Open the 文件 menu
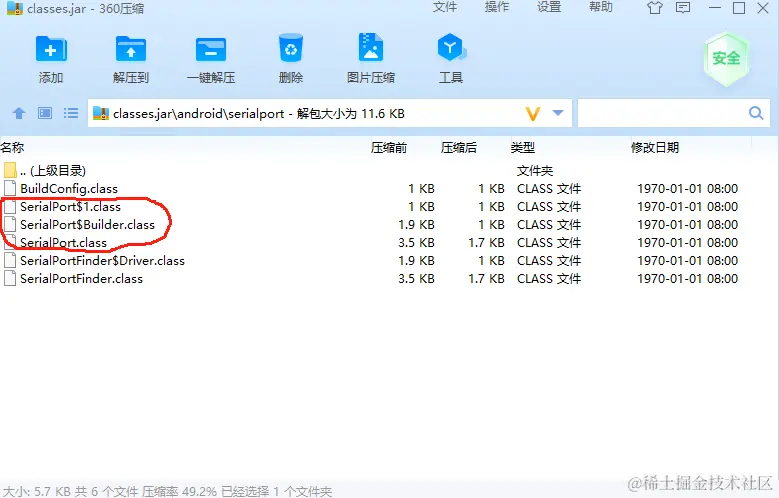 pyautogui.click(x=445, y=7)
